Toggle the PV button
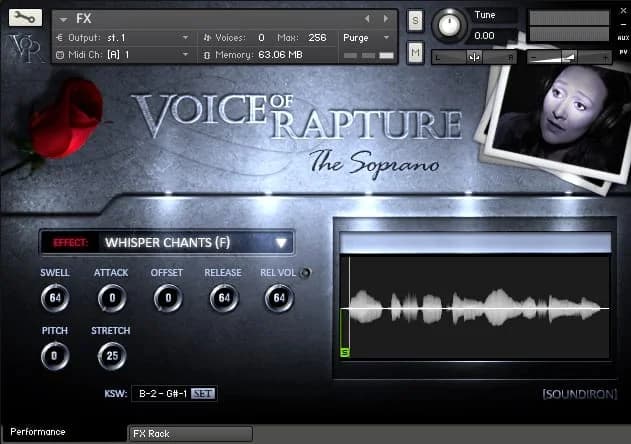This screenshot has height=444, width=631. pyautogui.click(x=623, y=52)
